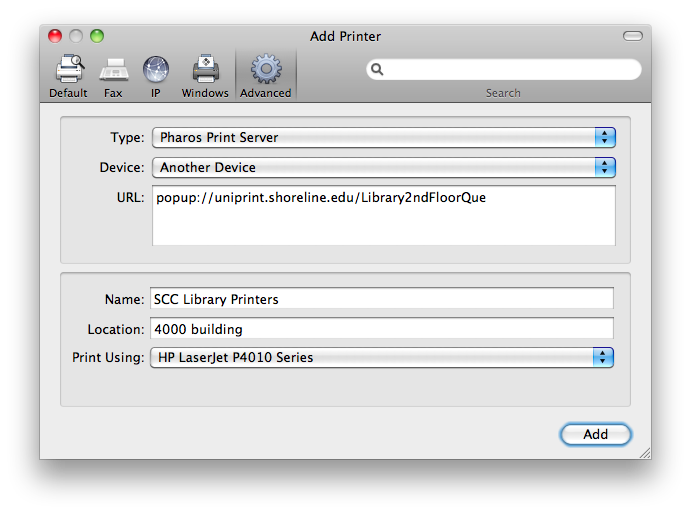Screen dimensions: 691x514
Task: Select the Advanced gear icon
Action: 266,69
